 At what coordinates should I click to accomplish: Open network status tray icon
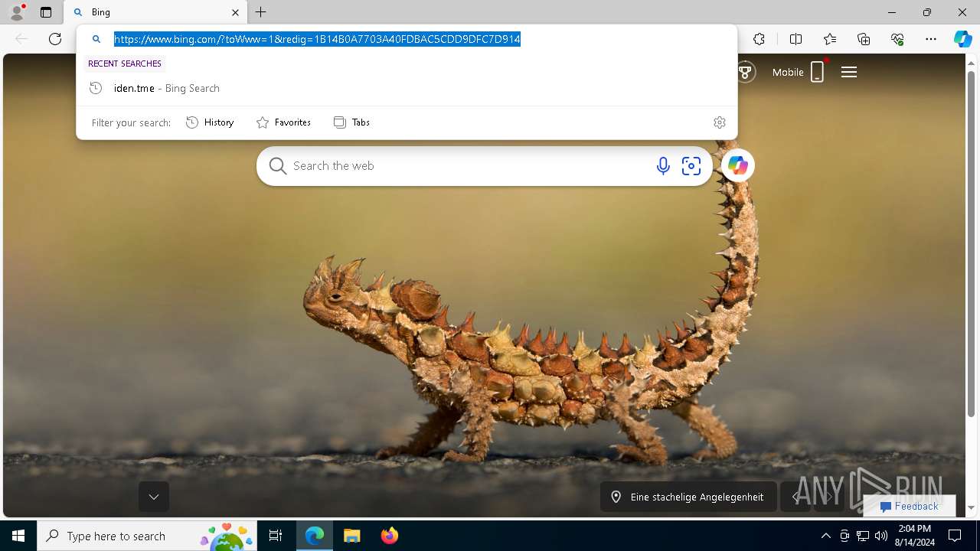coord(863,536)
